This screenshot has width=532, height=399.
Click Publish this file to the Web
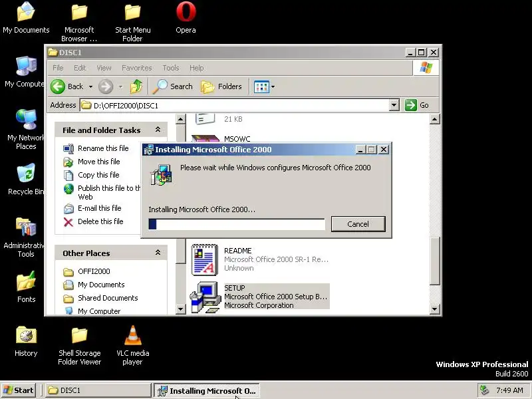tap(109, 192)
